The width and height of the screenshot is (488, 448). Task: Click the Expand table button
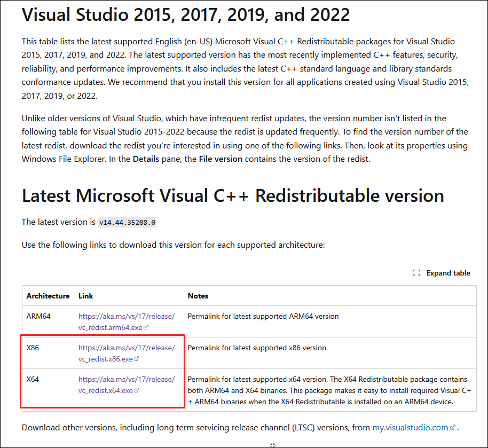pos(442,273)
